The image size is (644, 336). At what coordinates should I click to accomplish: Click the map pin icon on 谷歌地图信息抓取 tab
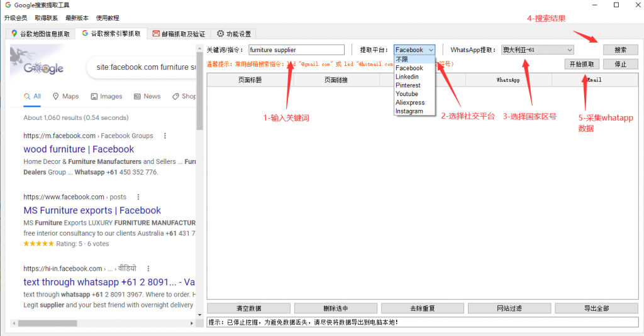coord(14,33)
